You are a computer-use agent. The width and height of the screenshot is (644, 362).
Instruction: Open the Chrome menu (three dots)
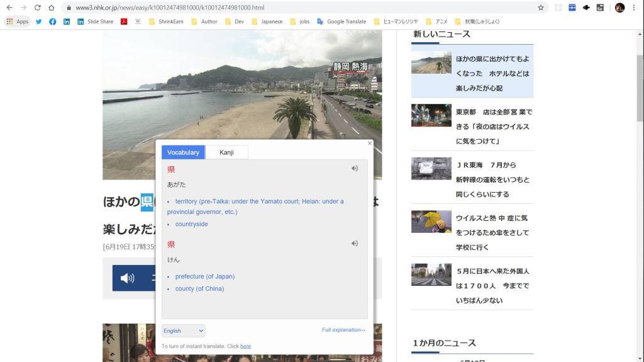[635, 8]
